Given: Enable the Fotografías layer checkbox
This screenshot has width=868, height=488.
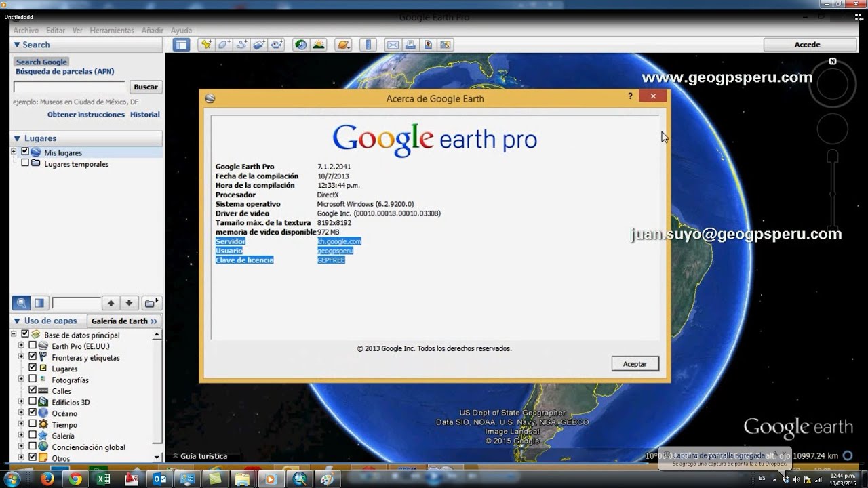Looking at the screenshot, I should [x=32, y=379].
